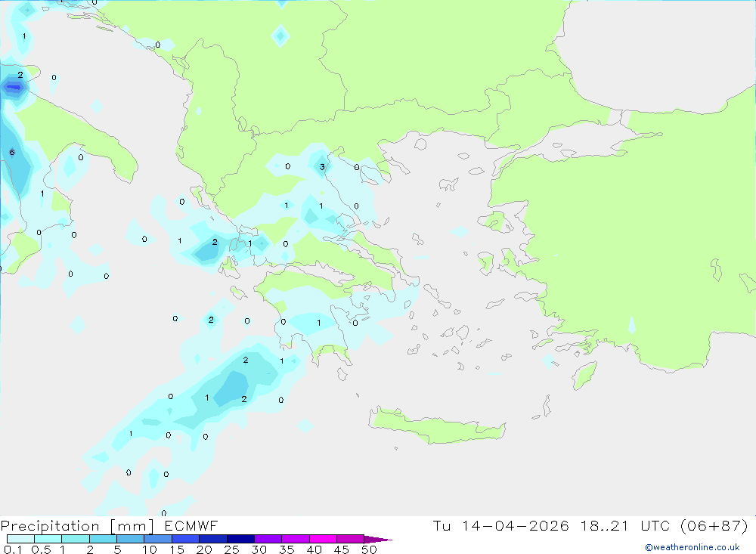Select the '(06+87)' forecast run label
This screenshot has width=756, height=554.
pyautogui.click(x=714, y=525)
